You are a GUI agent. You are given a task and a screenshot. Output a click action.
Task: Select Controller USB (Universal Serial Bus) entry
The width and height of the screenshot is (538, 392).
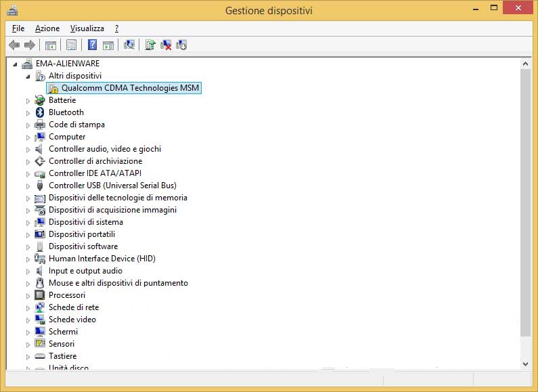(112, 186)
